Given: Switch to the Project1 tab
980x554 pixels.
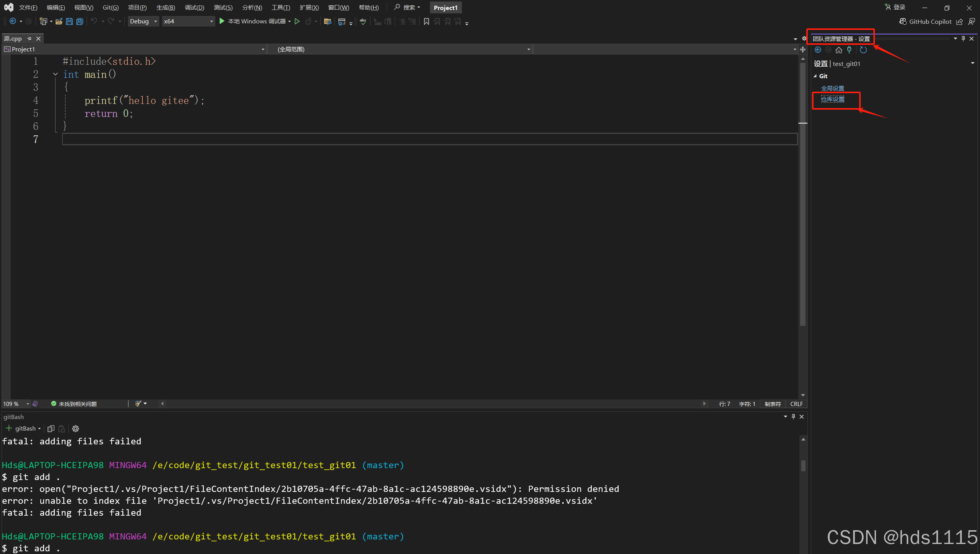Looking at the screenshot, I should tap(445, 7).
